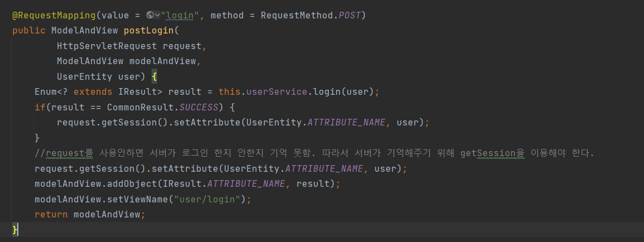The height and width of the screenshot is (242, 644).
Task: Click the "return" keyword
Action: 51,215
